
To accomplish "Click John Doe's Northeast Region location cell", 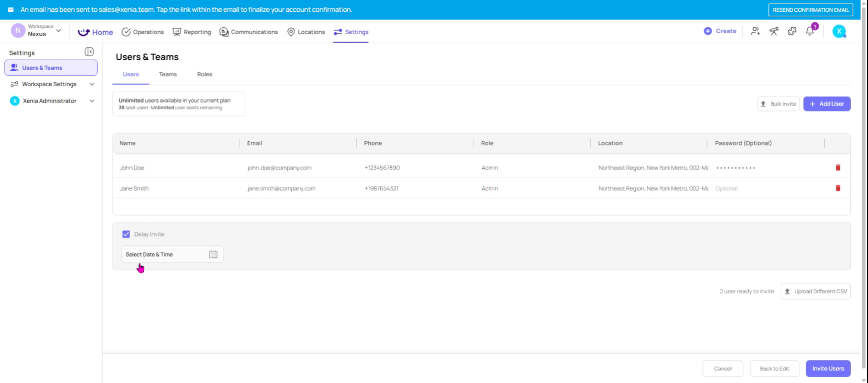I will point(653,168).
